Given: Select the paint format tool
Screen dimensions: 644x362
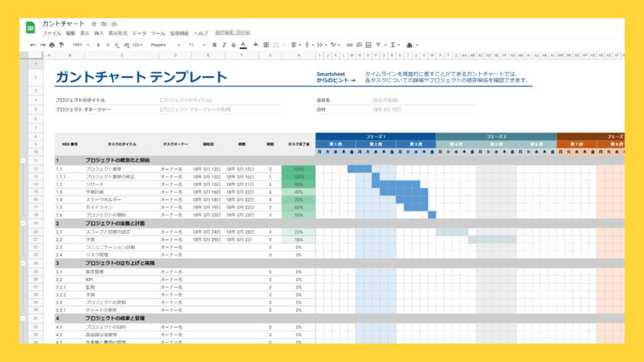Looking at the screenshot, I should 61,46.
